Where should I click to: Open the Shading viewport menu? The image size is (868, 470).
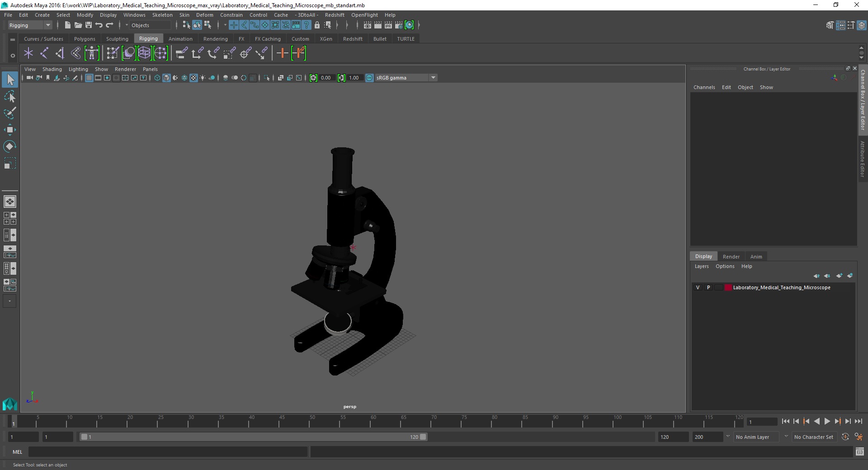tap(52, 69)
